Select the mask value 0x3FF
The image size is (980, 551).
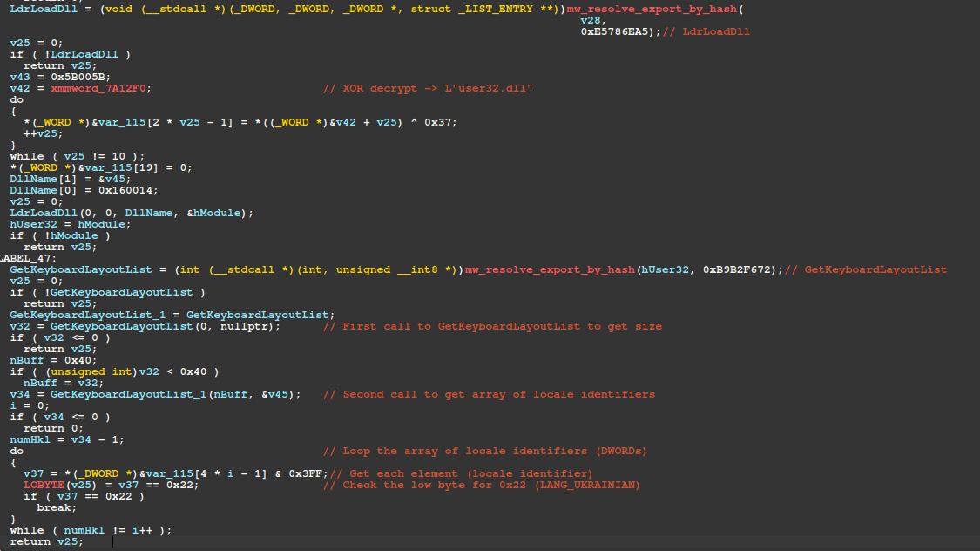click(305, 473)
